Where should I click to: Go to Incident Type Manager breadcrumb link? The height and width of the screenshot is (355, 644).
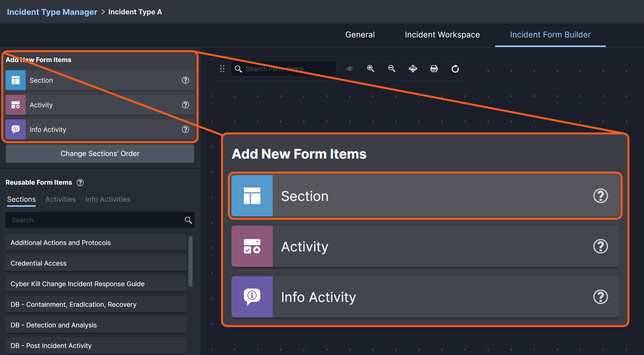(x=52, y=12)
